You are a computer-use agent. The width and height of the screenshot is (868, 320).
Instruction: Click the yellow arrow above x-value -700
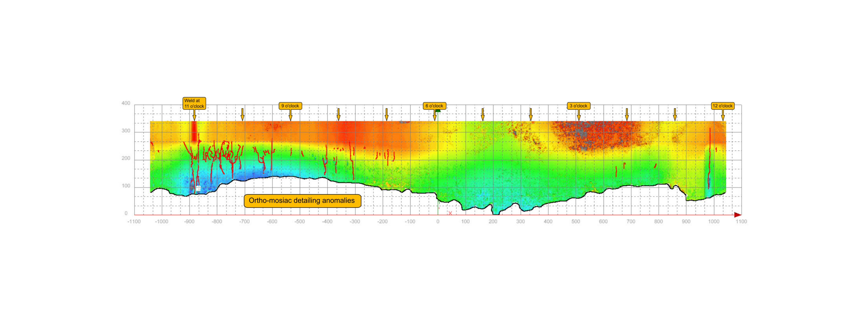[x=242, y=114]
